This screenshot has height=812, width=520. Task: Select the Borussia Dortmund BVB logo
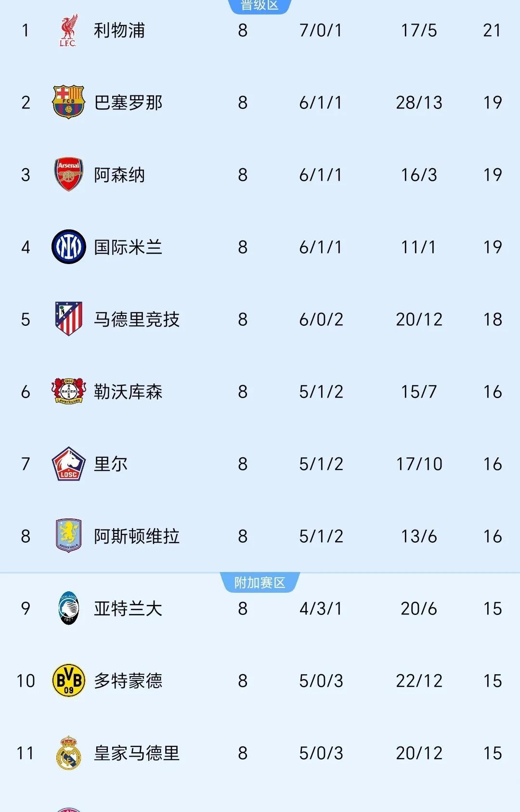tap(68, 680)
